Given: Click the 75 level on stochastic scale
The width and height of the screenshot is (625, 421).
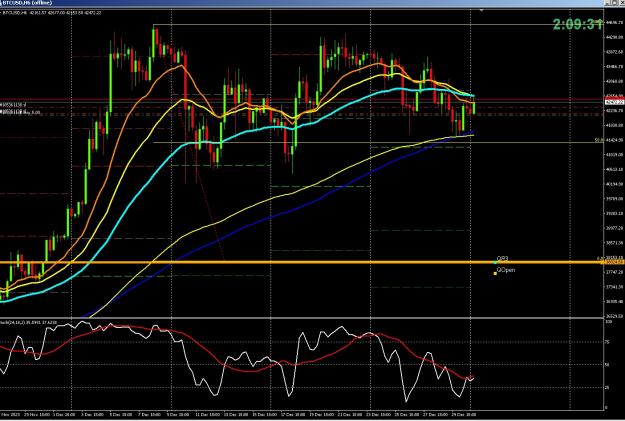Looking at the screenshot, I should 607,342.
